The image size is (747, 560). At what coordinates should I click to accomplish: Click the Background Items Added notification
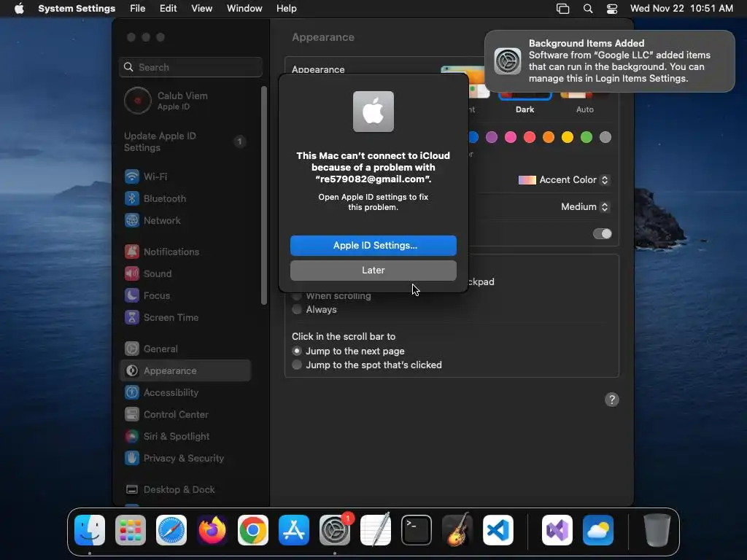tap(610, 61)
